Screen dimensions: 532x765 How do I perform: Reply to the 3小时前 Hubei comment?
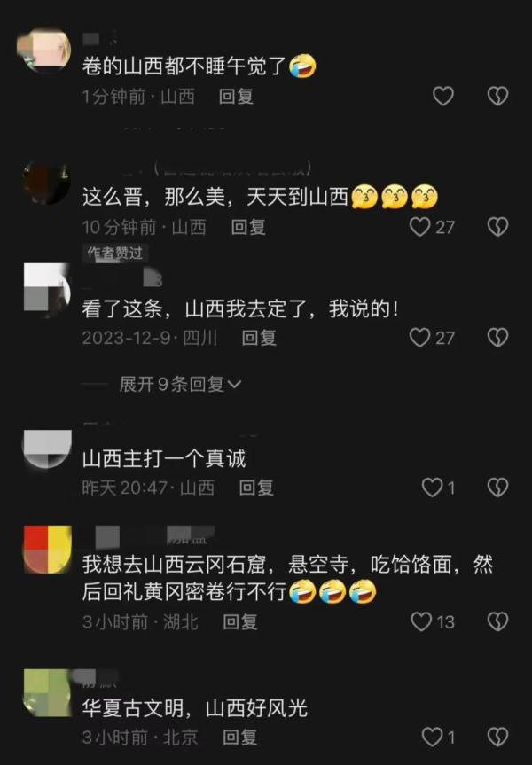click(240, 622)
